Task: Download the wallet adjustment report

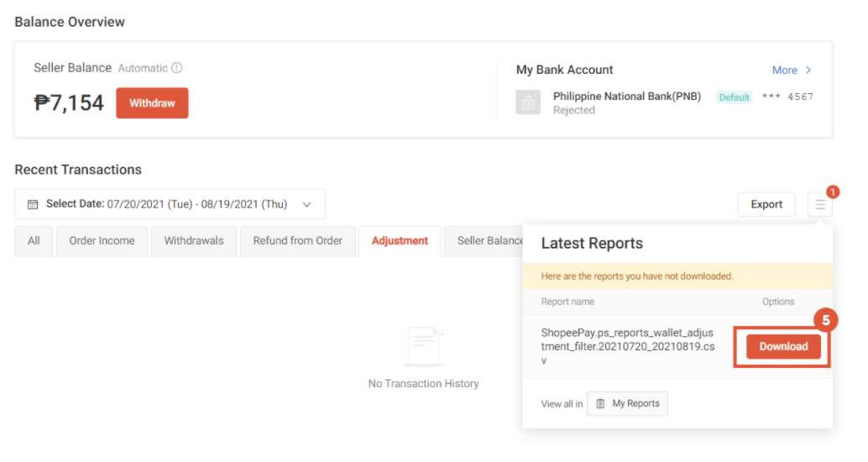Action: [x=782, y=346]
